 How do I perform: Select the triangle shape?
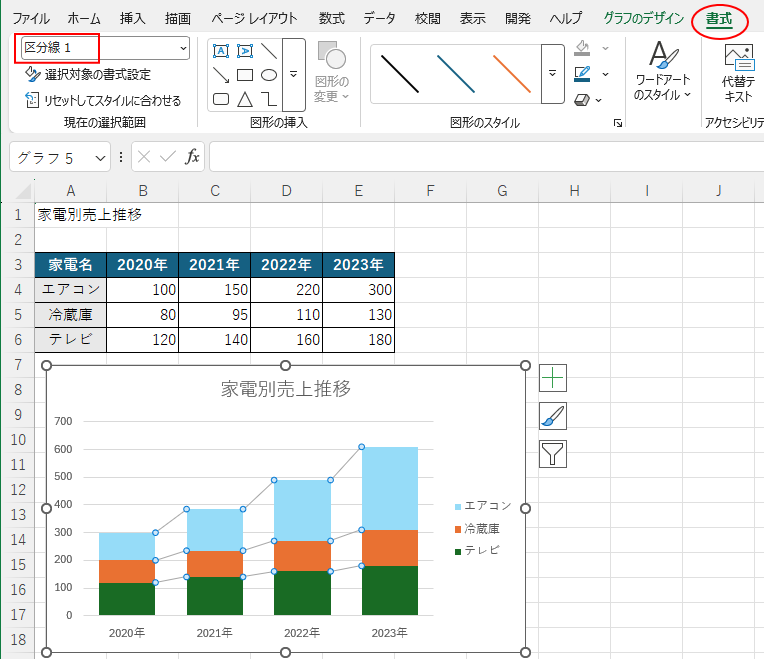click(x=245, y=99)
